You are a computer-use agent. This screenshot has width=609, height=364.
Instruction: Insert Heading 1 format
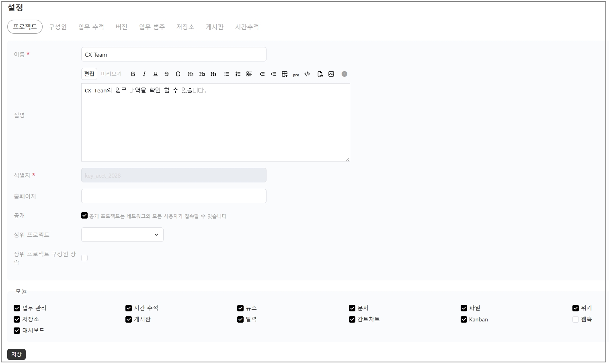(191, 74)
